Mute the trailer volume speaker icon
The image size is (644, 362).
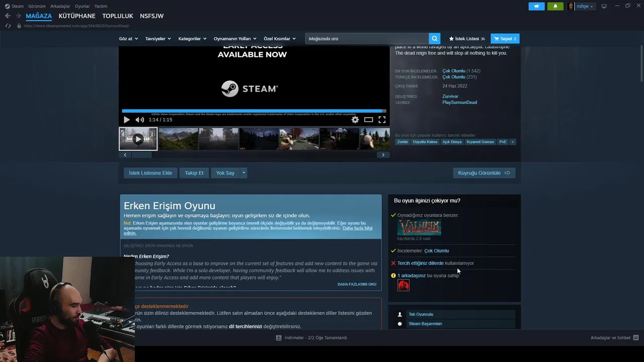pyautogui.click(x=139, y=120)
